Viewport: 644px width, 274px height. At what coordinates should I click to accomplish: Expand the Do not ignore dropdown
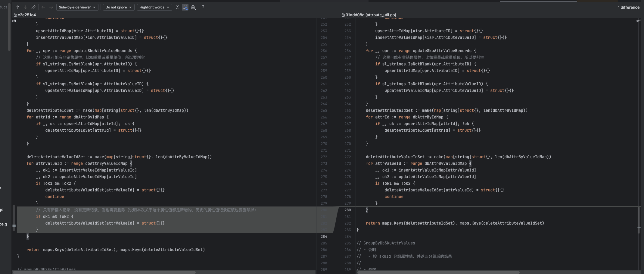pyautogui.click(x=119, y=7)
